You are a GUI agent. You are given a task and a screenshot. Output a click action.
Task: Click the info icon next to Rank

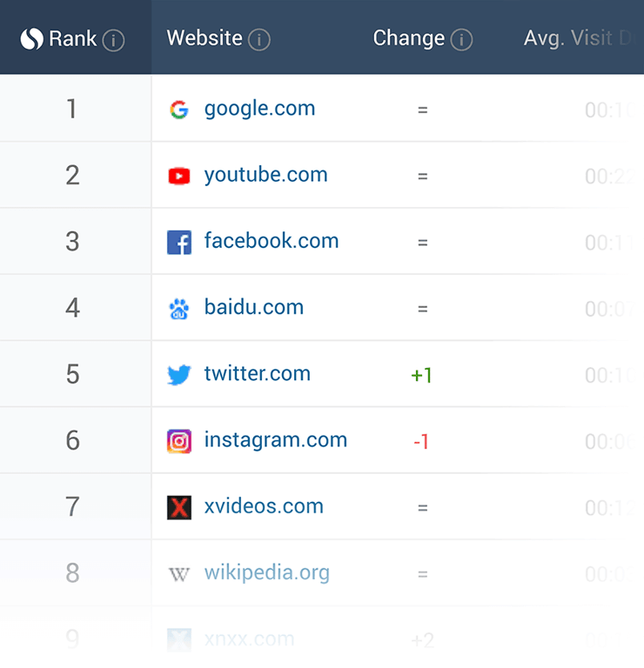113,40
